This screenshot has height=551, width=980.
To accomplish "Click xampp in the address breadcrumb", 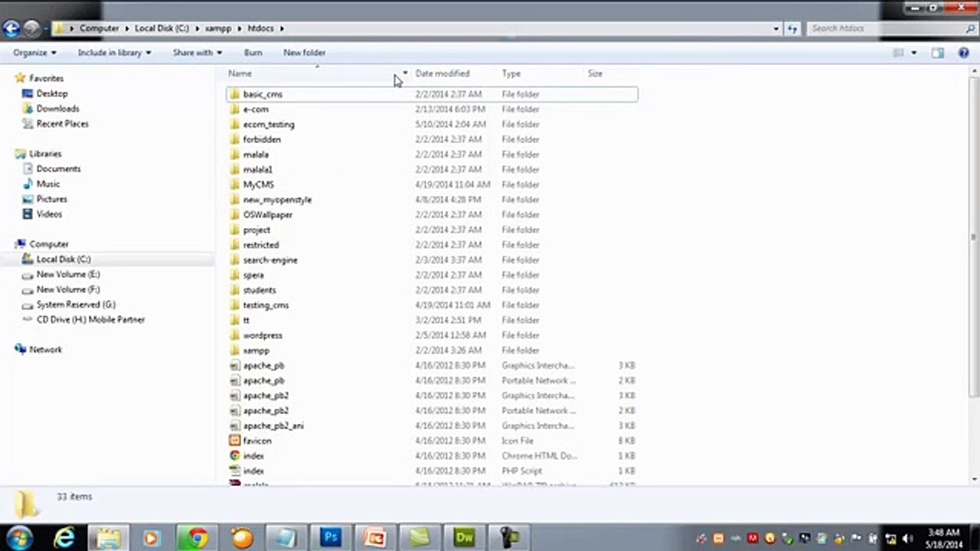I will click(x=218, y=28).
